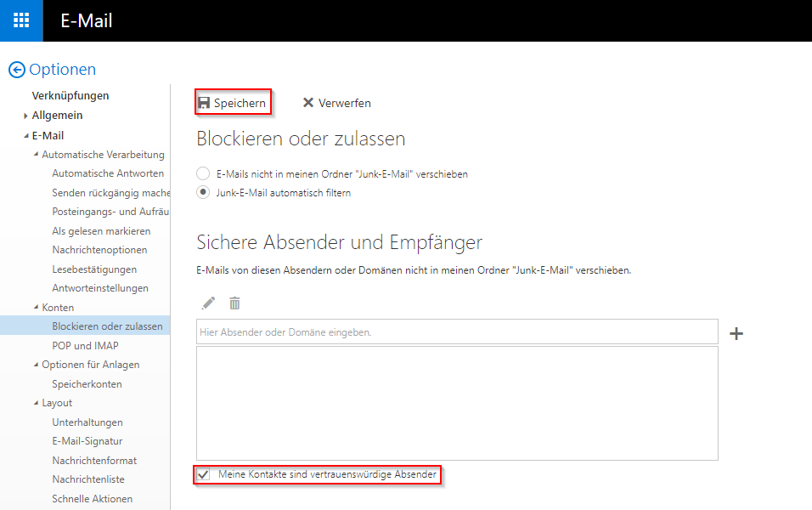Open POP und IMAP settings
The height and width of the screenshot is (510, 812).
click(85, 345)
